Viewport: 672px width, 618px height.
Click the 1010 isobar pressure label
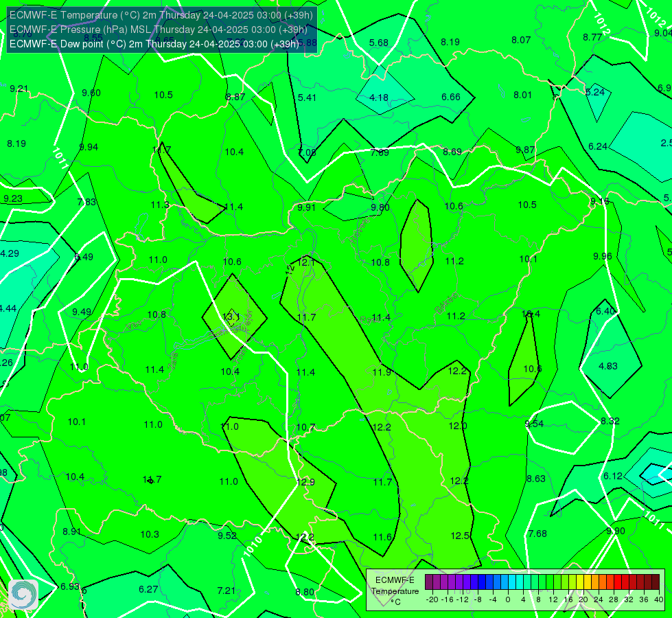(253, 547)
